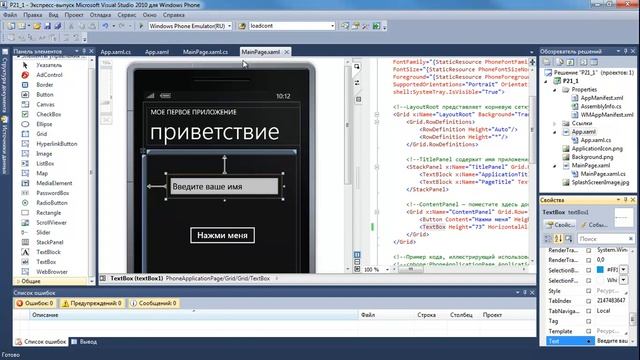The width and height of the screenshot is (640, 360).
Task: Open the SelectionBackground color dropdown
Action: pos(624,270)
